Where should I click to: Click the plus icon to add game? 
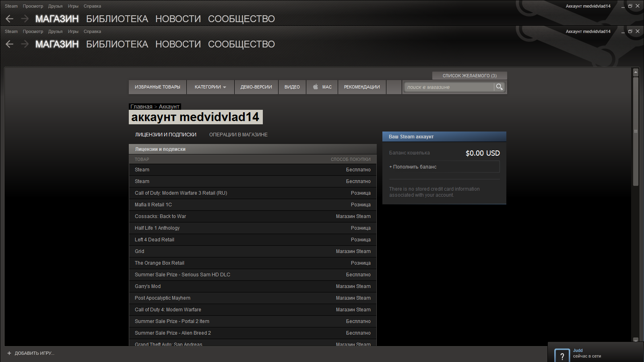point(9,353)
